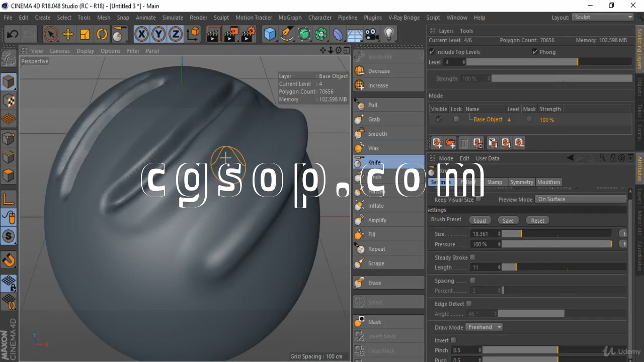Toggle the Phong checkbox
Image resolution: width=644 pixels, height=362 pixels.
click(535, 52)
